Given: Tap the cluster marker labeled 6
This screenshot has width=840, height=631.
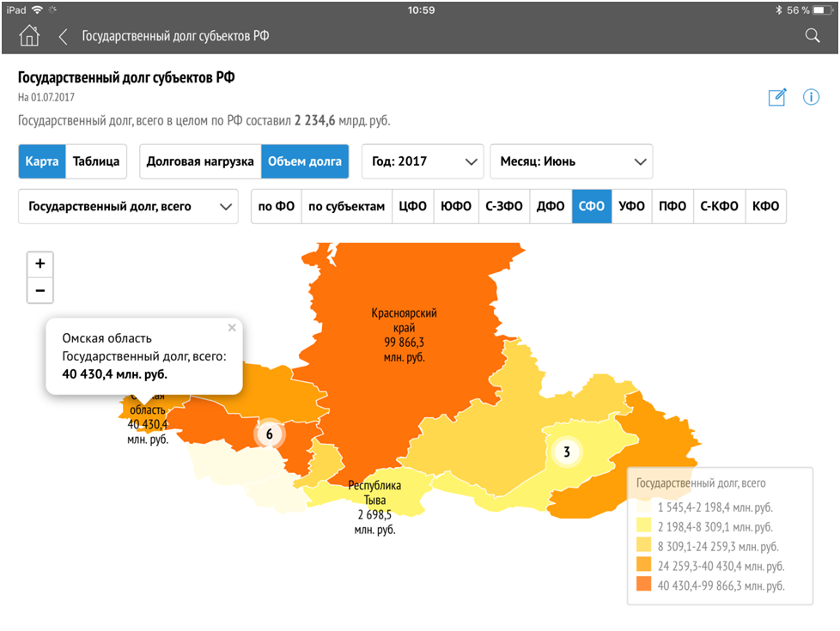Looking at the screenshot, I should pos(269,435).
